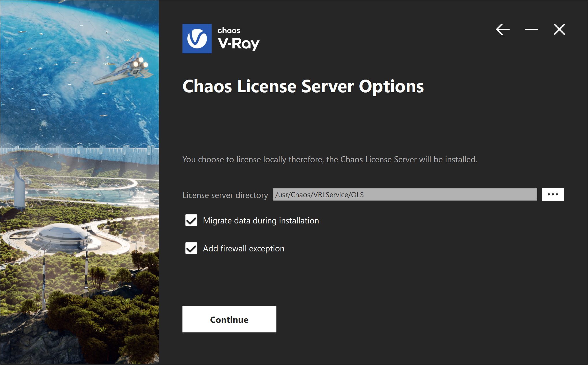This screenshot has width=588, height=365.
Task: Click the 'Add firewall exception' label
Action: (x=244, y=249)
